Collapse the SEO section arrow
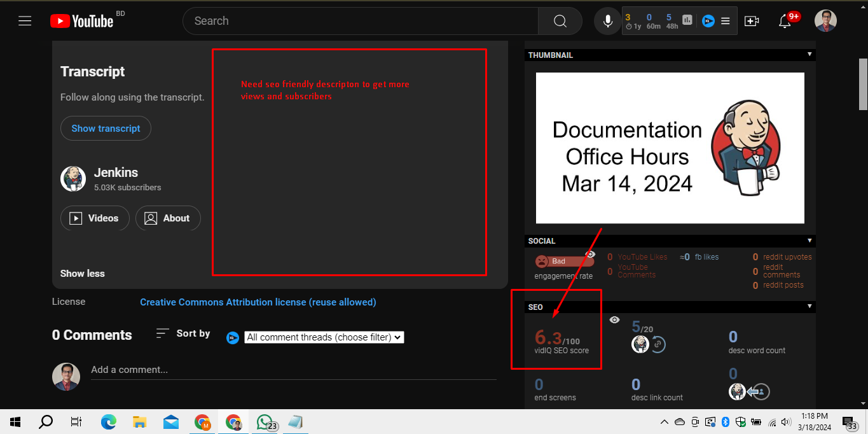 point(809,306)
